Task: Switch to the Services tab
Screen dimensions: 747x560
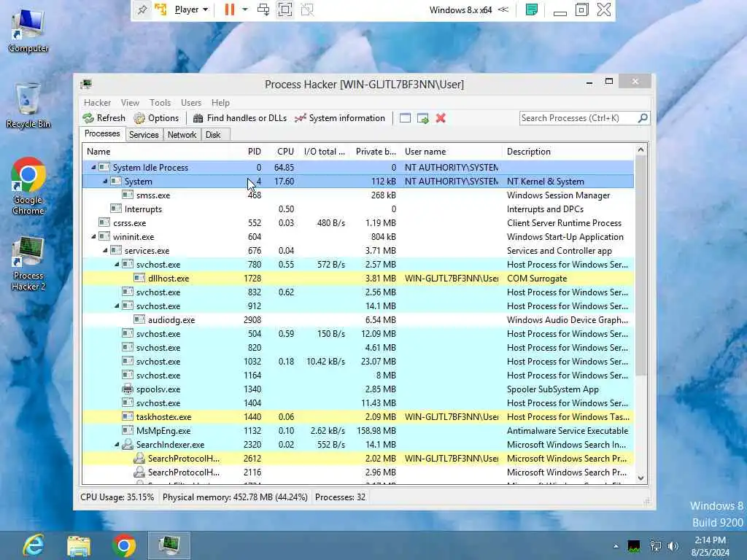Action: (x=144, y=135)
